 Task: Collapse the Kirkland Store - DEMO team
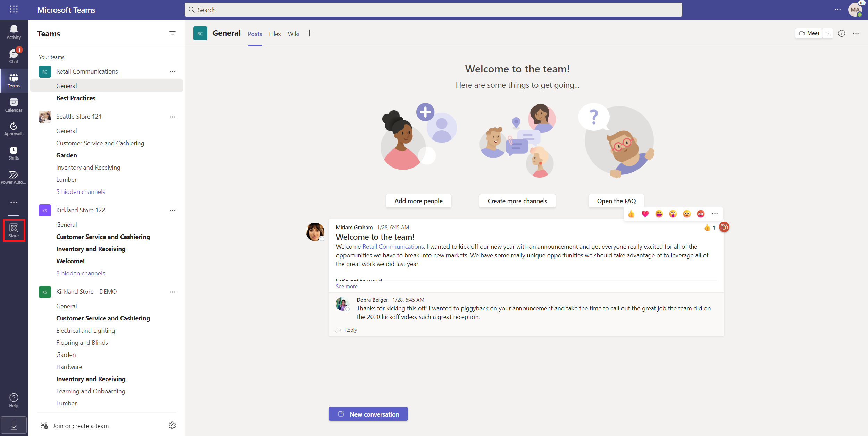click(x=86, y=292)
